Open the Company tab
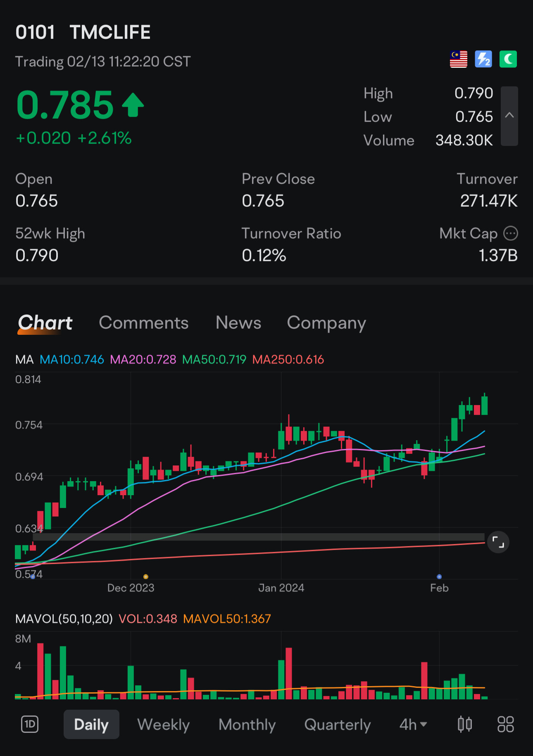Viewport: 533px width, 756px height. pos(326,324)
